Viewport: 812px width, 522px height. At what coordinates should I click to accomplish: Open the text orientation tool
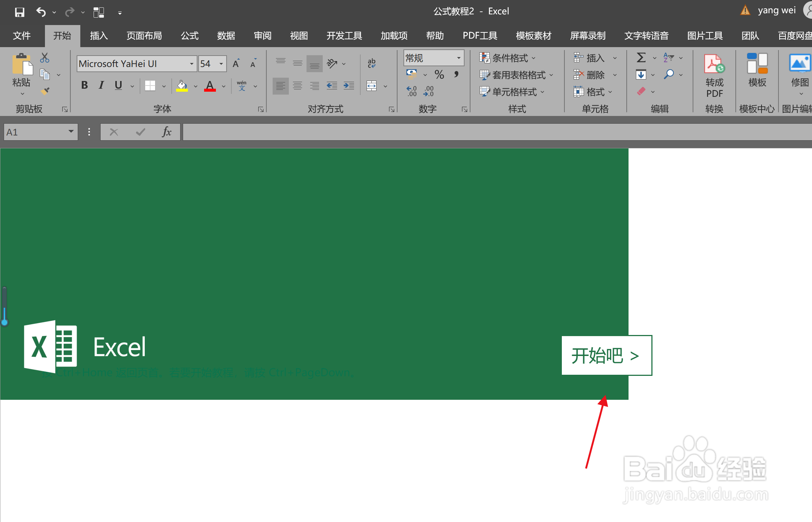pyautogui.click(x=332, y=63)
